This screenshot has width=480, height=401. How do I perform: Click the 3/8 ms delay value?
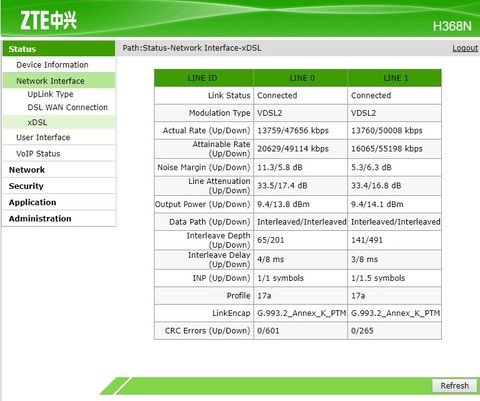(x=364, y=260)
